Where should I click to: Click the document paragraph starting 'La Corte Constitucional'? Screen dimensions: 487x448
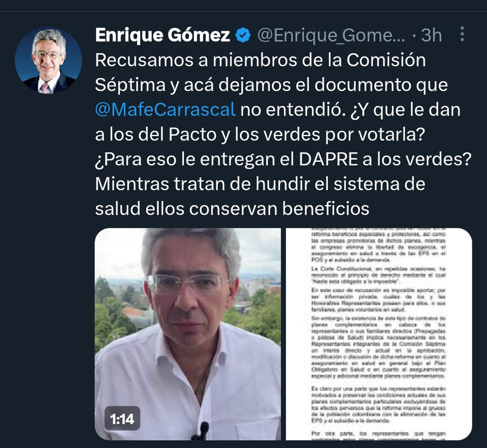pyautogui.click(x=379, y=275)
